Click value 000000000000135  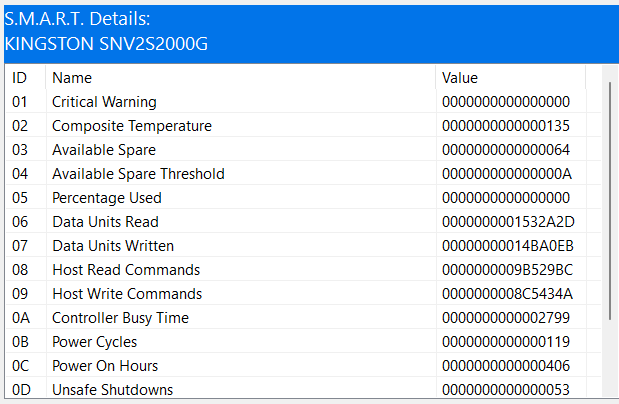pyautogui.click(x=506, y=126)
